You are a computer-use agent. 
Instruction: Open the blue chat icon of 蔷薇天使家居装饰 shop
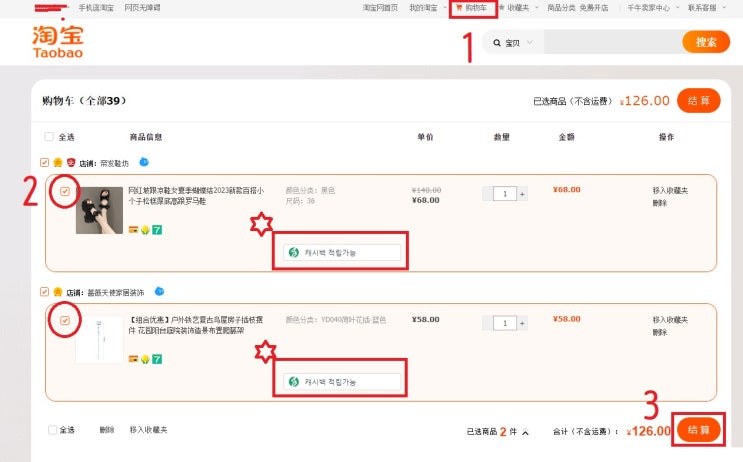pyautogui.click(x=160, y=291)
